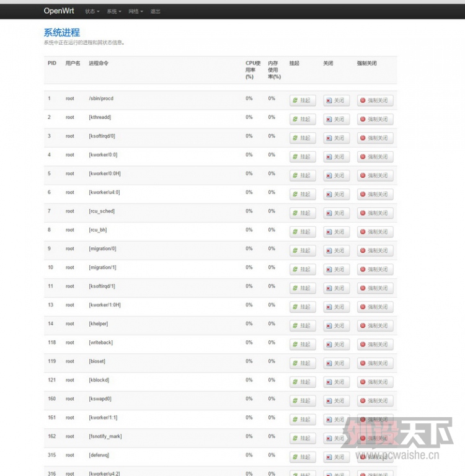Force close the [writeback] process
The height and width of the screenshot is (476, 465).
click(375, 345)
